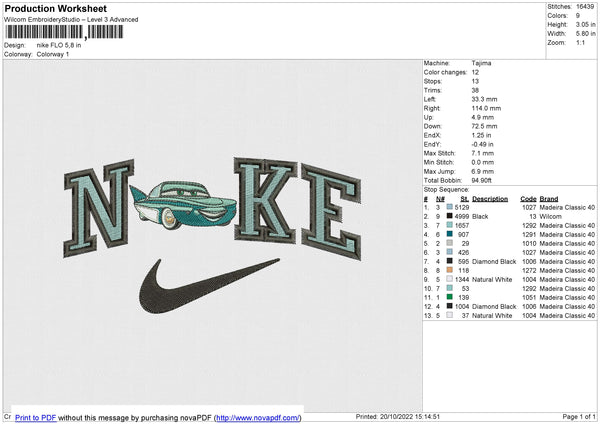Click the Wilcom EmbroideryStudio Level 3 Advanced text

point(71,20)
